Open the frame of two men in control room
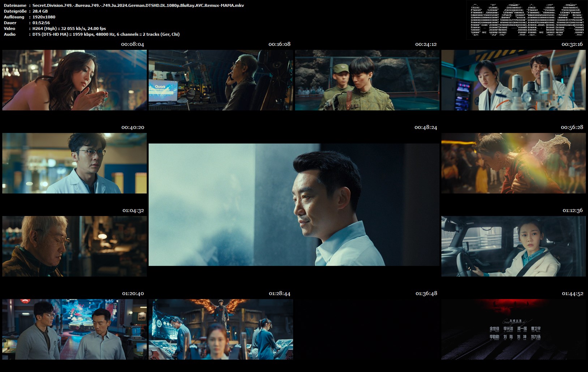The width and height of the screenshot is (588, 372). tap(74, 329)
